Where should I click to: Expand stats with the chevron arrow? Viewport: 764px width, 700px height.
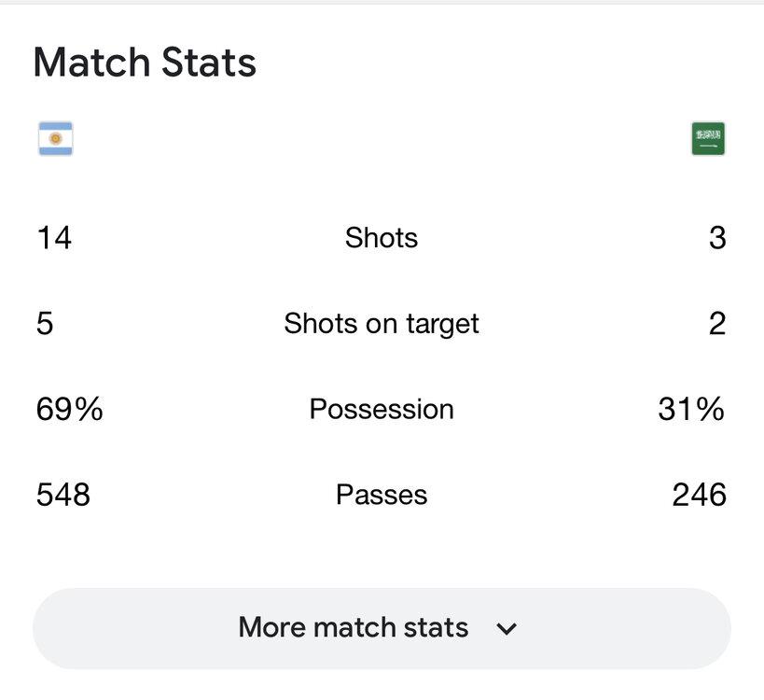pyautogui.click(x=507, y=628)
